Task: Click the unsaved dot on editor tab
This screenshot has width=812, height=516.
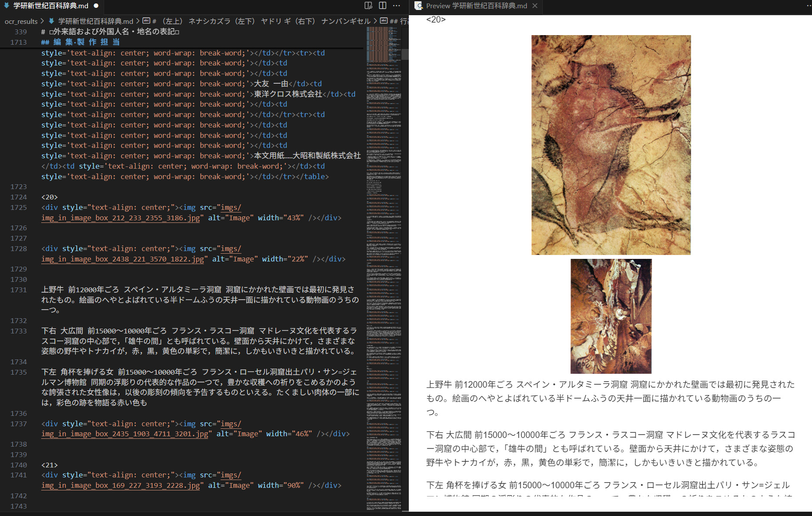Action: coord(96,6)
